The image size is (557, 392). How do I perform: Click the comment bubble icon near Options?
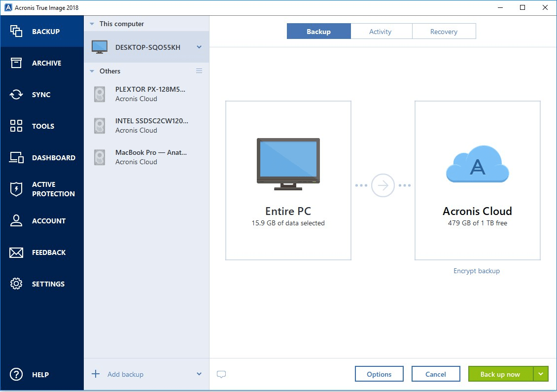tap(221, 374)
